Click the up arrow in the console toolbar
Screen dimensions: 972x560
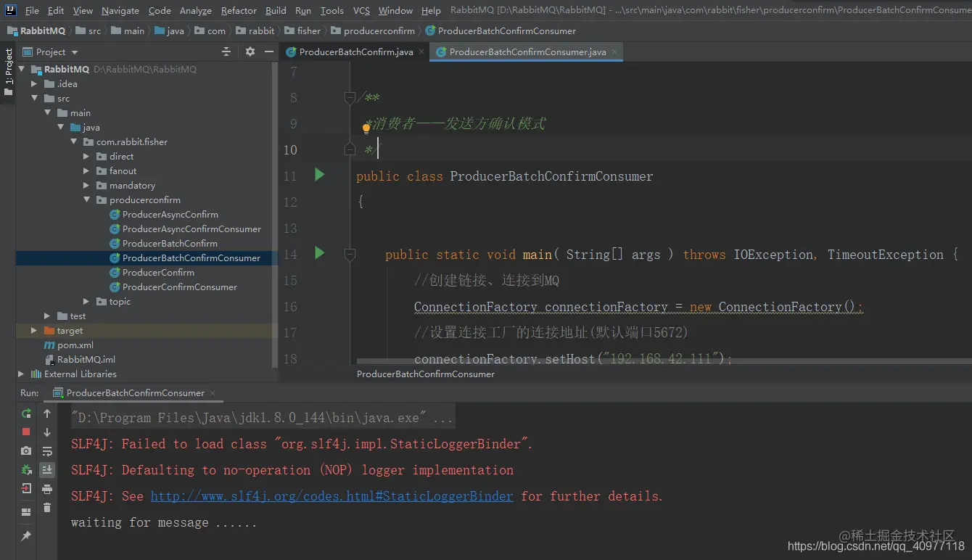click(47, 413)
